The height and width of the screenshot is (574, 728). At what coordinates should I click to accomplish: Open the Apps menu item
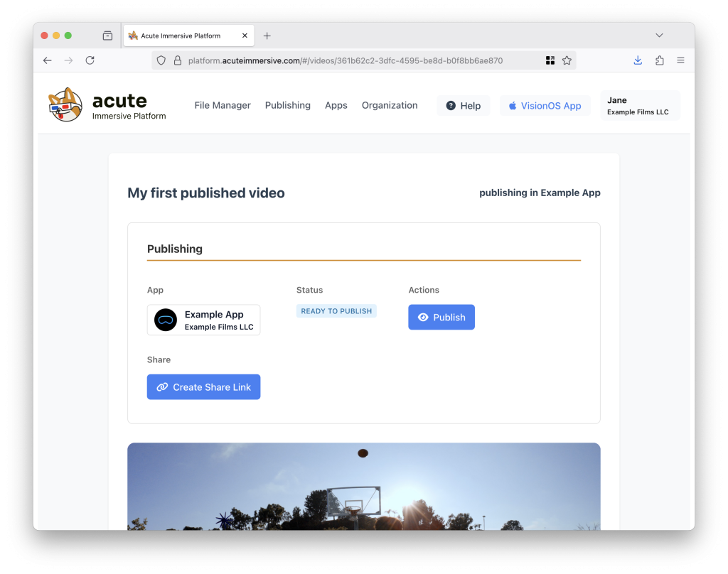click(x=336, y=105)
